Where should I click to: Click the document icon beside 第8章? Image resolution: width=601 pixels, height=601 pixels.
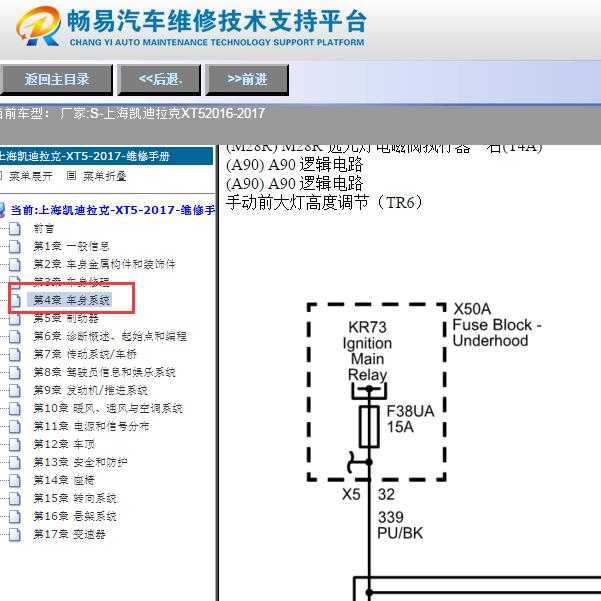[15, 373]
